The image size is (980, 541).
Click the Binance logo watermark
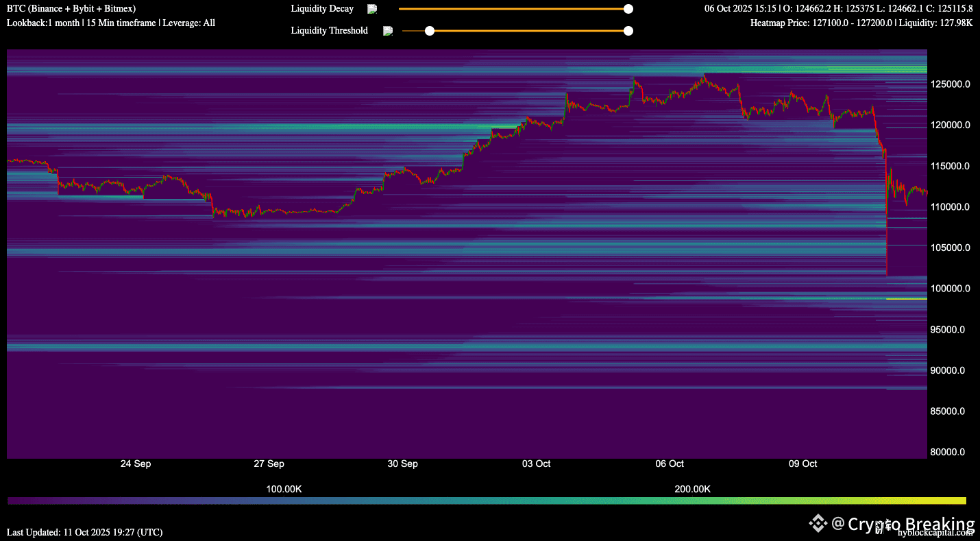818,524
